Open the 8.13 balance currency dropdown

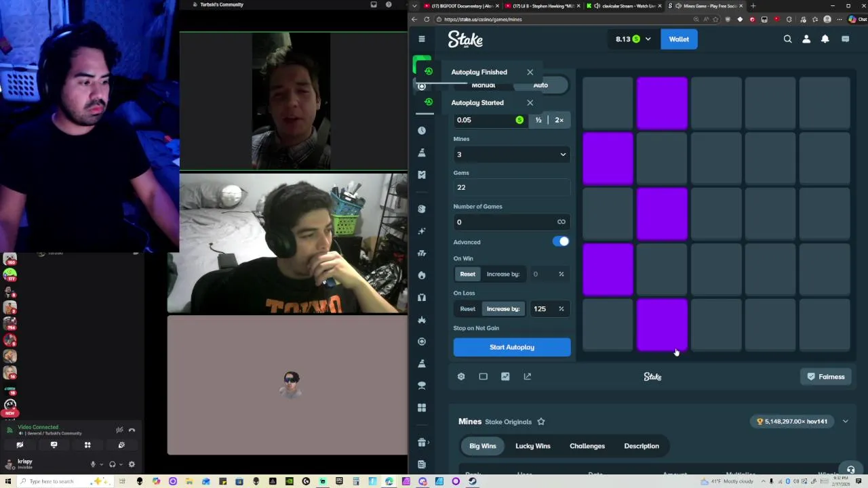(x=633, y=39)
